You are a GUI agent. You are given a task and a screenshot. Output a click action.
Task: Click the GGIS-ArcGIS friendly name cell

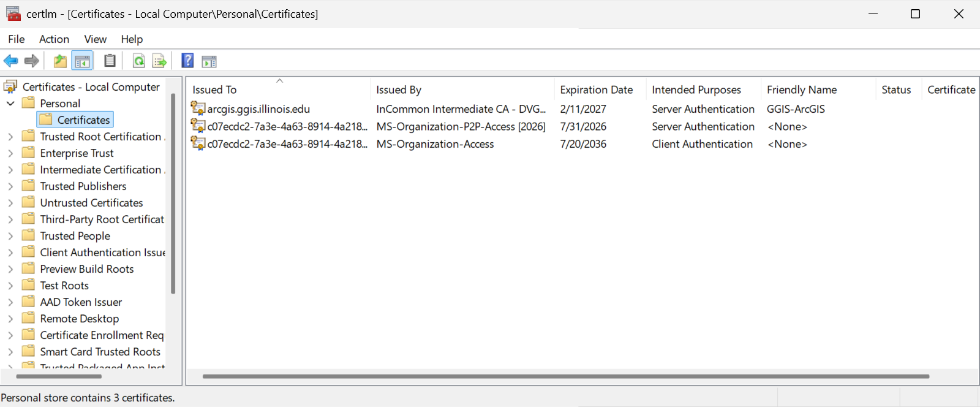[796, 108]
